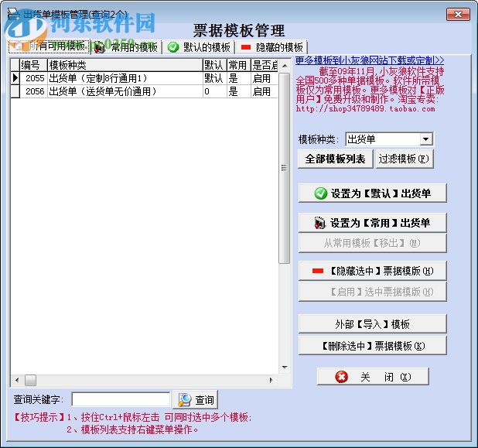The width and height of the screenshot is (478, 448).
Task: Switch to 所有可用模板 tab
Action: tap(50, 46)
